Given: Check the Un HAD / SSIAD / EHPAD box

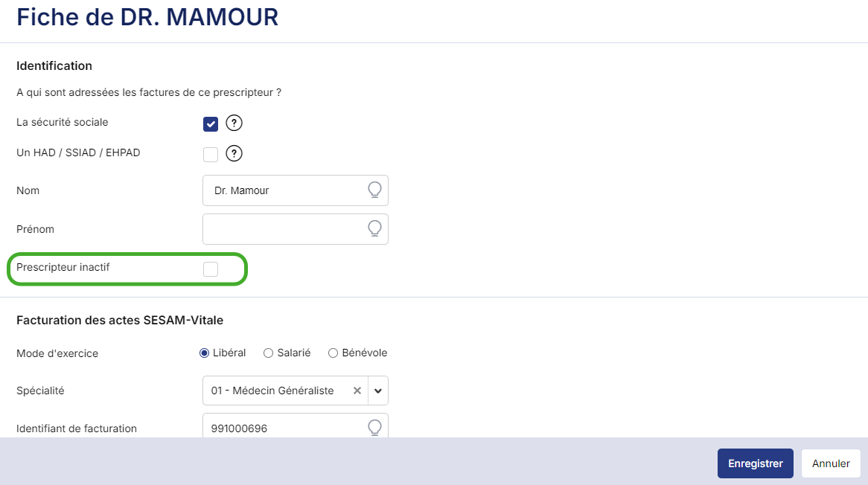Looking at the screenshot, I should click(x=211, y=154).
